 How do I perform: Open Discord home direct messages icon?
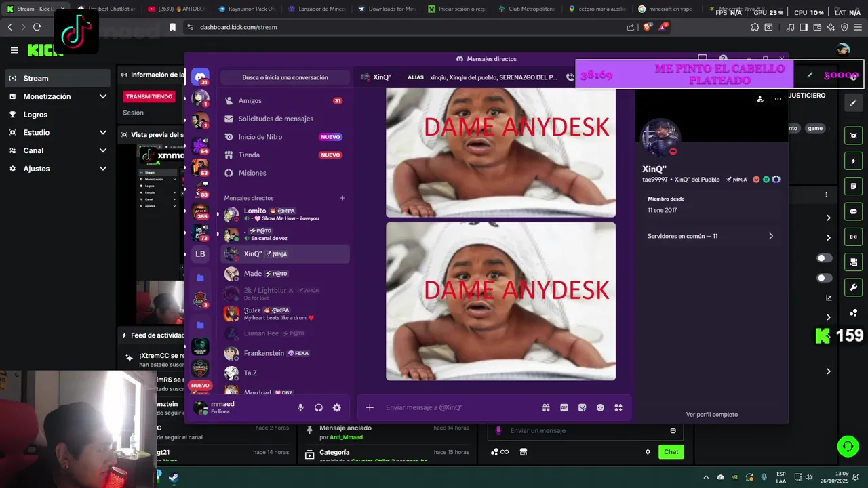[200, 77]
